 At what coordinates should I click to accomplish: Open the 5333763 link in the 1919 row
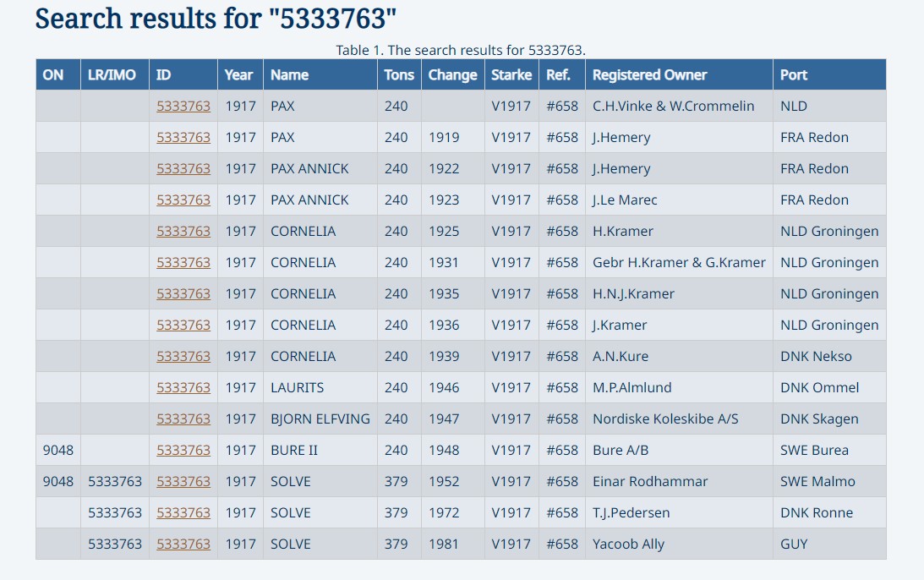pos(183,137)
